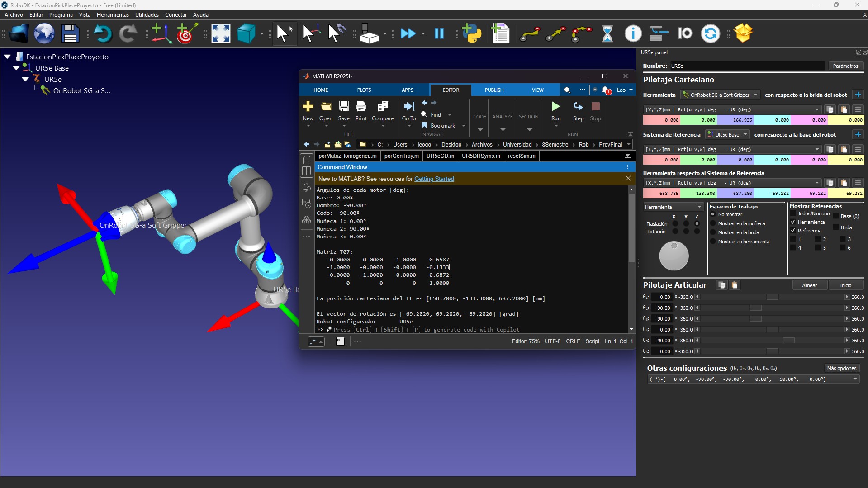Open a station file in RoboDK toolbar
This screenshot has height=488, width=868.
(19, 33)
